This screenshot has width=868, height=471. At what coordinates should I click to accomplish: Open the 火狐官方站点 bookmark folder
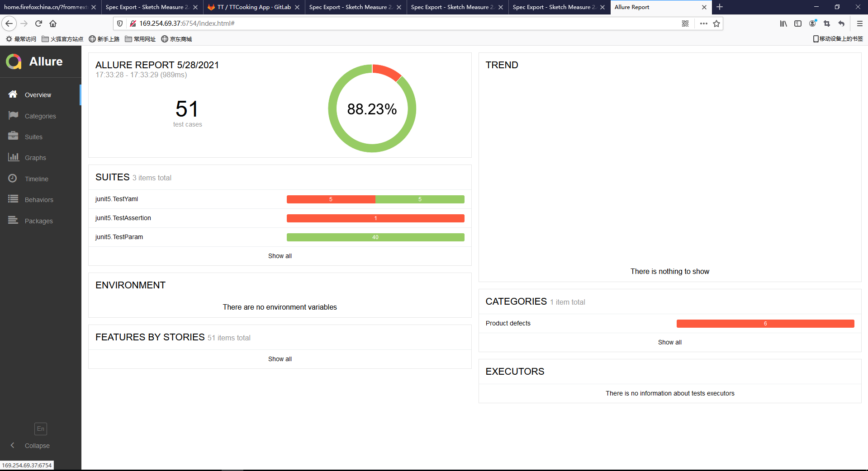(x=62, y=39)
